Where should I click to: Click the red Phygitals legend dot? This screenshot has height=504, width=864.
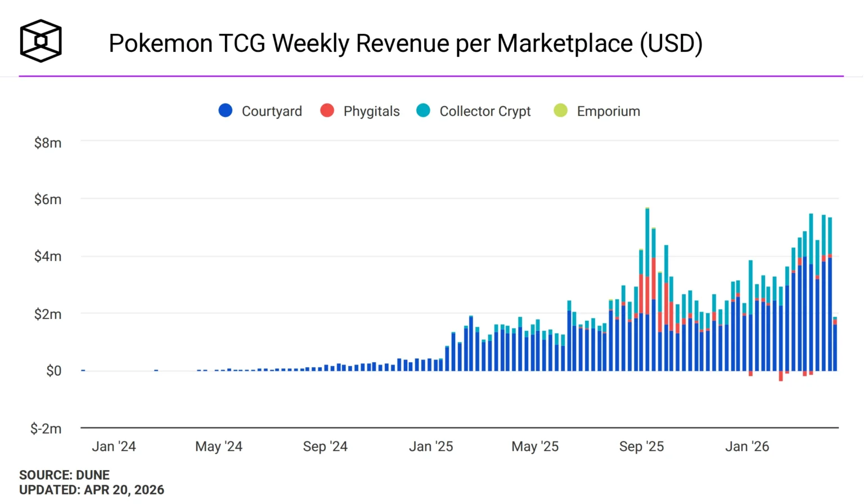[327, 111]
